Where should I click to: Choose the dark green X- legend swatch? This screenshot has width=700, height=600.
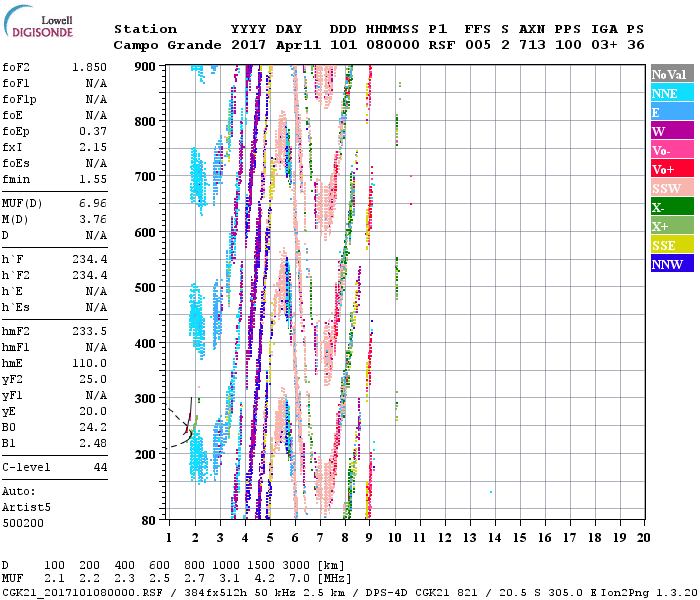click(671, 207)
